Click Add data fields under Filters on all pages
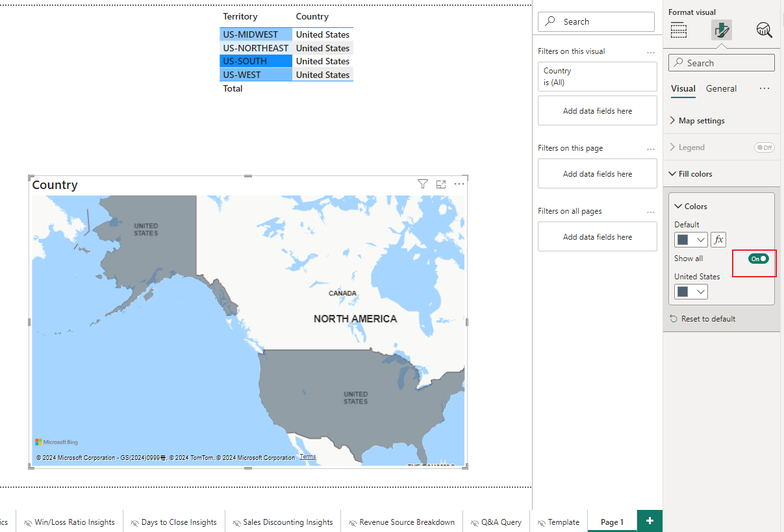 coord(597,237)
